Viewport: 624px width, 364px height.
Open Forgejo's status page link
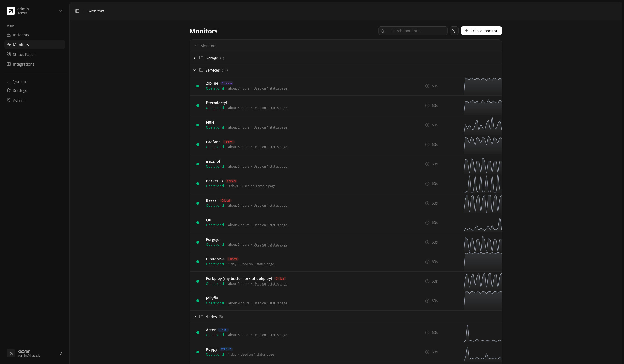(x=270, y=245)
